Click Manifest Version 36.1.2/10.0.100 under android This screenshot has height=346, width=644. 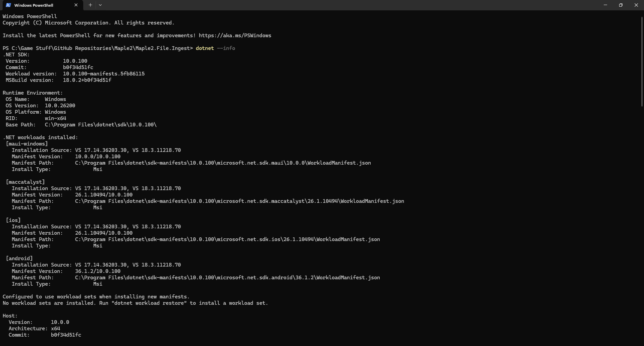pyautogui.click(x=98, y=271)
